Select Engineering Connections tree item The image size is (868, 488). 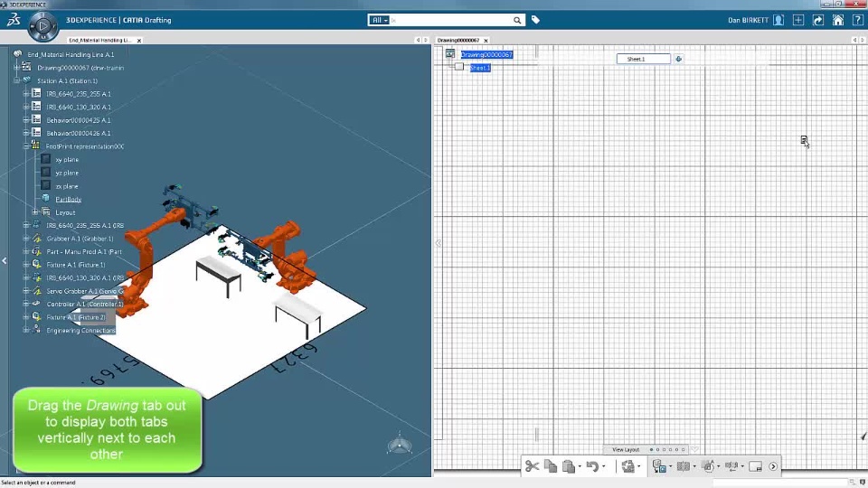click(x=80, y=331)
